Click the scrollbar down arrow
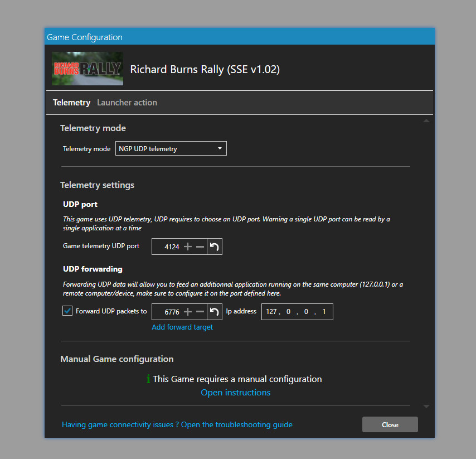This screenshot has width=476, height=459. click(426, 407)
